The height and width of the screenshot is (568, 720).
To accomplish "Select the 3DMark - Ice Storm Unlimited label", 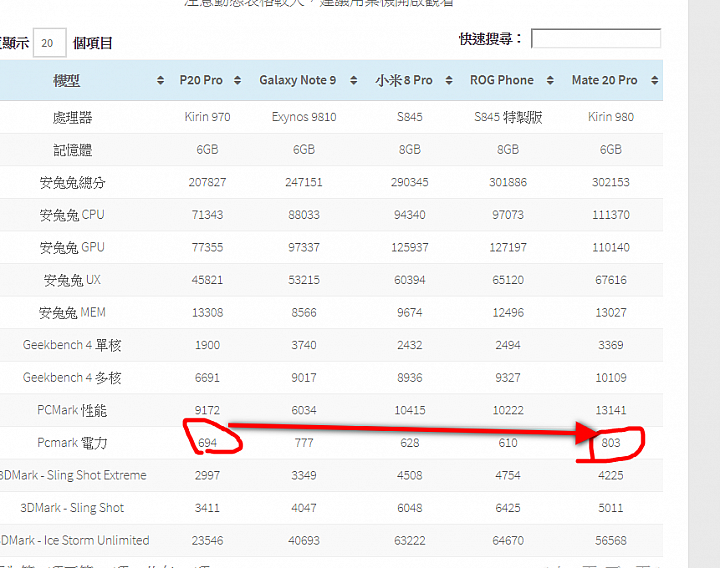I will point(74,540).
